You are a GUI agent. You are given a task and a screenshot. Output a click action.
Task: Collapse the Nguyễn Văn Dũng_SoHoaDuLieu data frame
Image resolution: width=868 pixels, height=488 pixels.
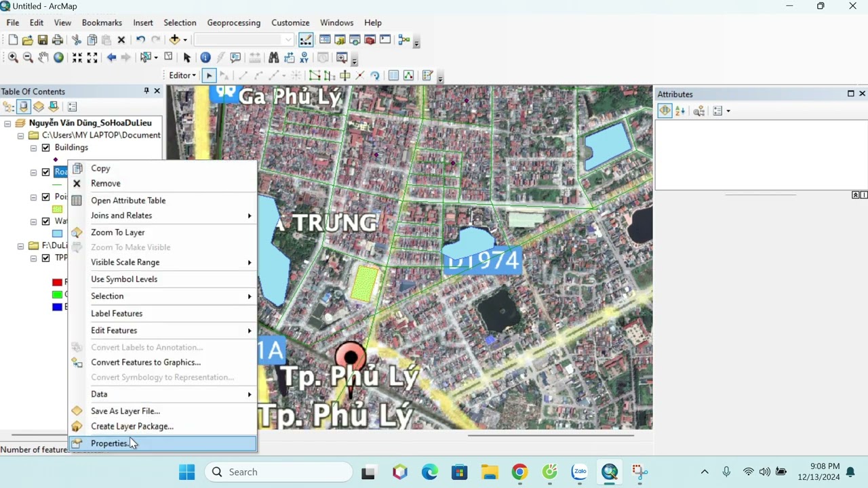pos(7,123)
